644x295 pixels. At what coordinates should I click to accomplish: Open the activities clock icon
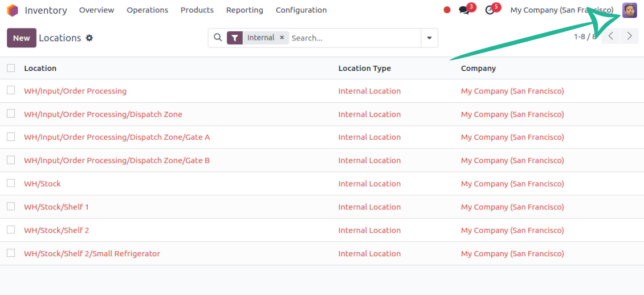click(490, 10)
